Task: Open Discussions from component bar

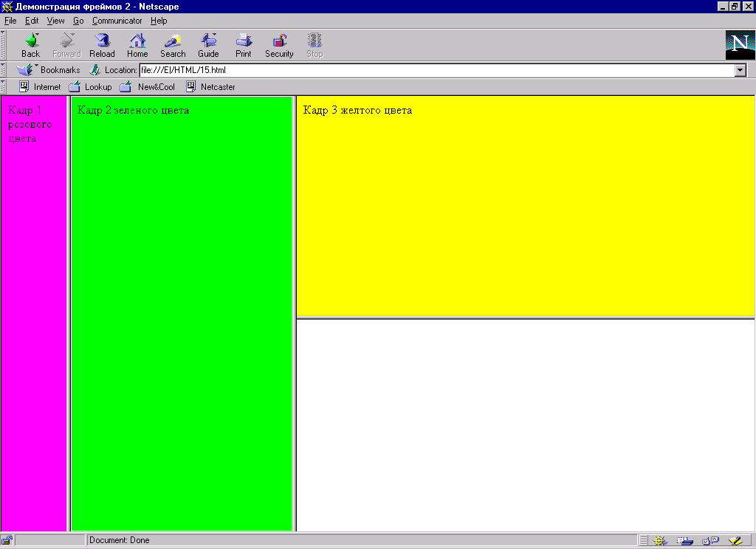Action: (x=711, y=541)
